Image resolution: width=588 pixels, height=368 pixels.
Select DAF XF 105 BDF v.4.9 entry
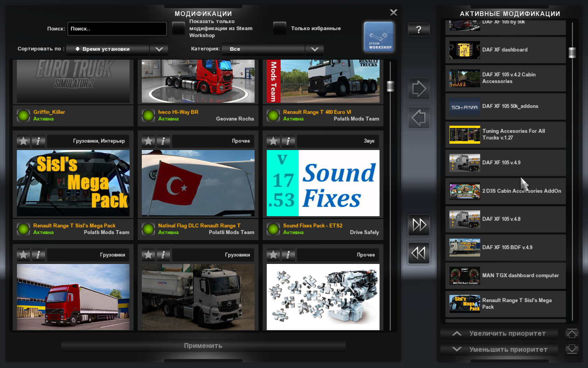tap(505, 248)
